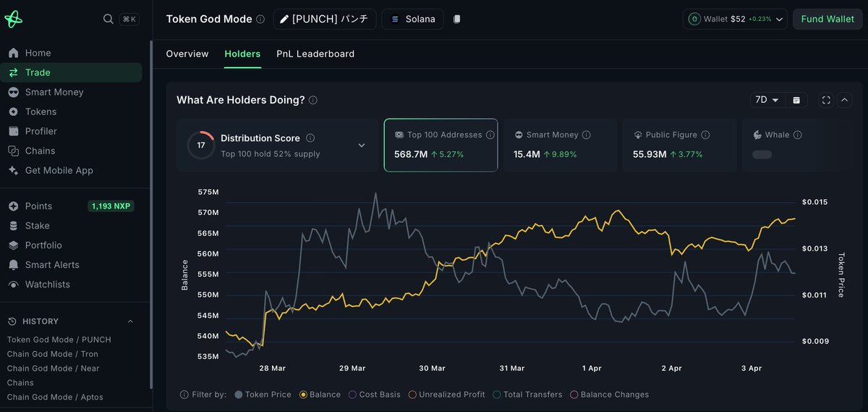Open Chain God Mode / Tron history link
Viewport: 868px width, 412px height.
pyautogui.click(x=52, y=354)
